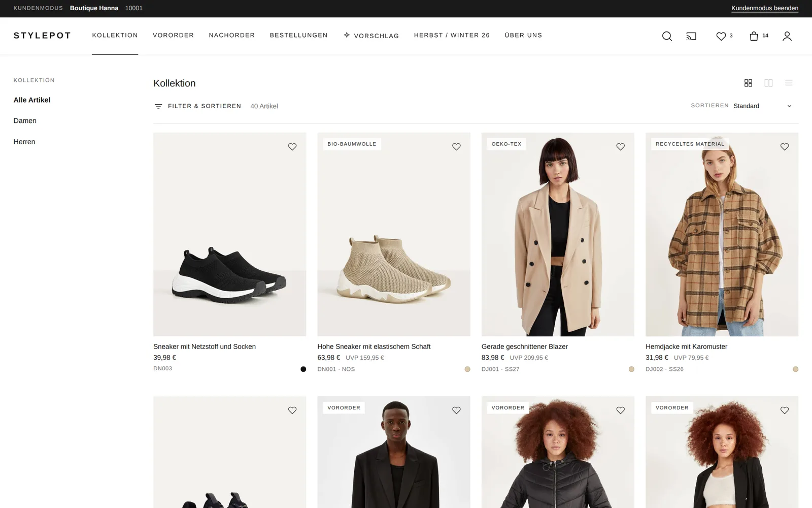Select black color swatch for DN003
Viewport: 812px width, 508px height.
303,369
